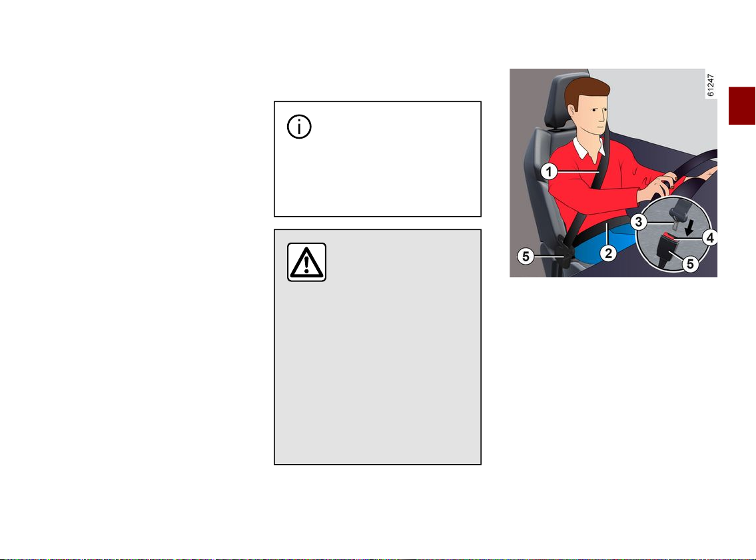Select callout 5 beside the seat base

[x=526, y=256]
